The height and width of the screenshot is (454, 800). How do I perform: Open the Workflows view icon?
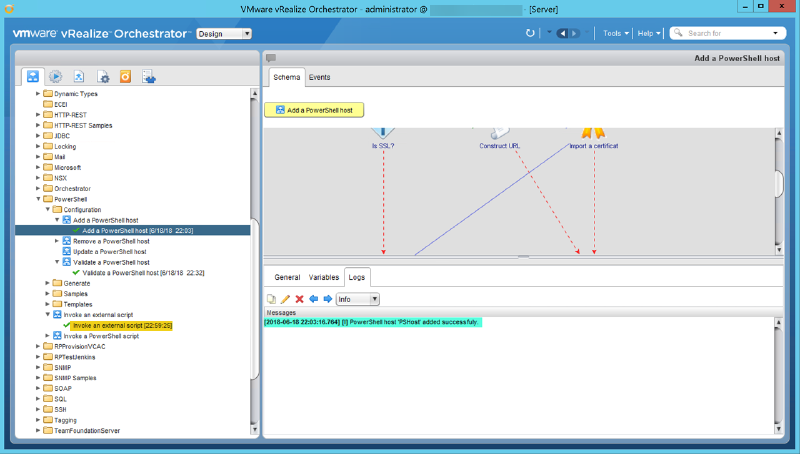coord(33,77)
